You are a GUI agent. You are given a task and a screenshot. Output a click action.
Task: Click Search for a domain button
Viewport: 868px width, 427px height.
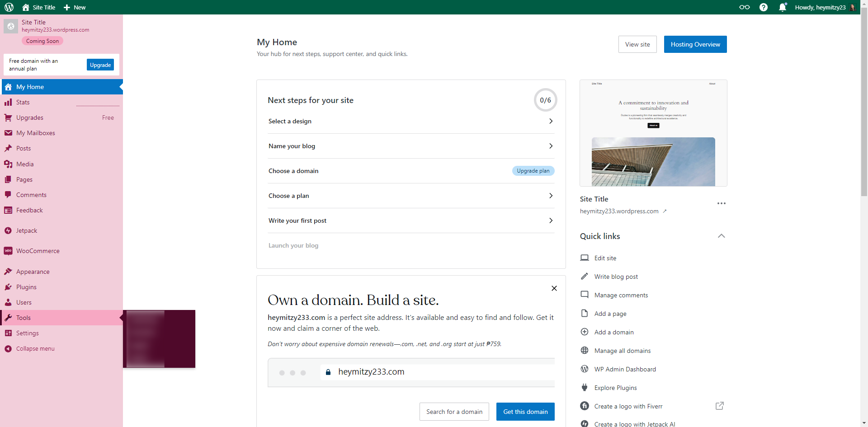click(x=454, y=412)
